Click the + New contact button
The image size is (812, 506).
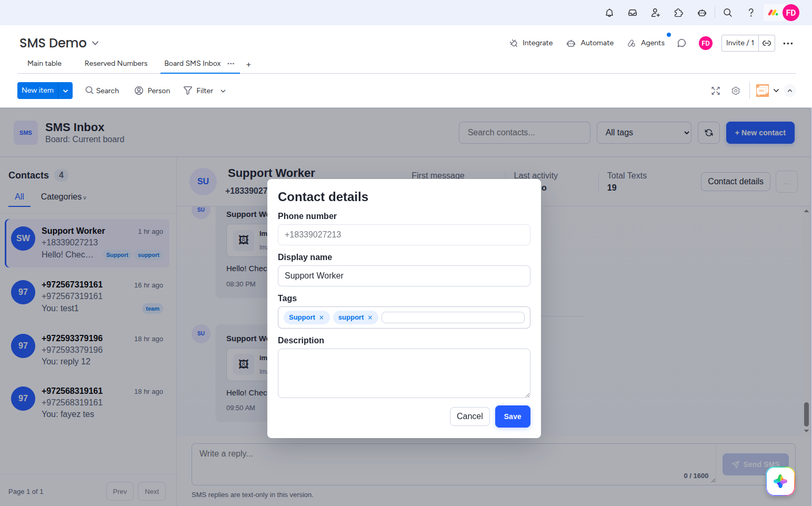(760, 133)
